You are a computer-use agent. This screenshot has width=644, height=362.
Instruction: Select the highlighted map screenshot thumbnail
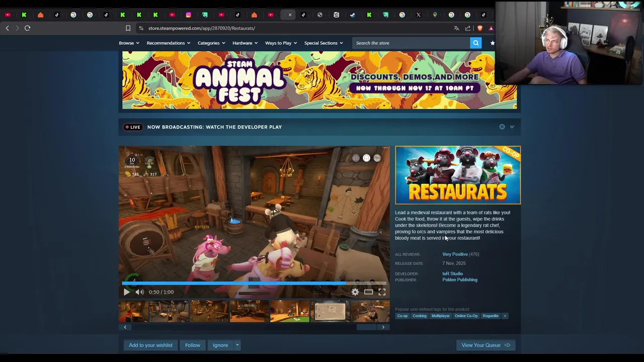[x=330, y=311]
